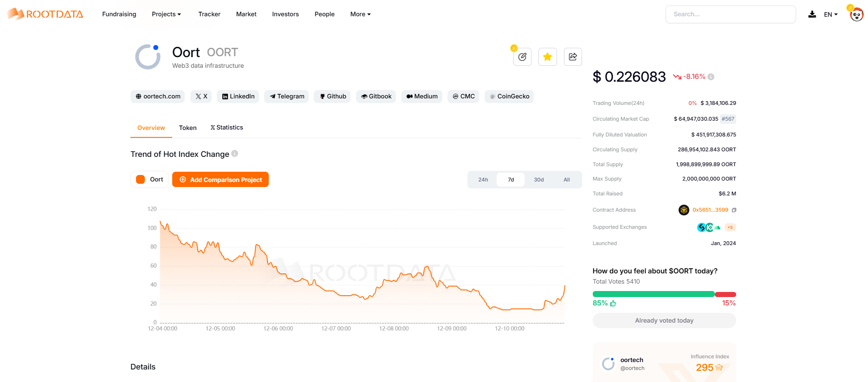This screenshot has height=382, width=868.
Task: Click the 15% bearish percentage
Action: coord(729,303)
